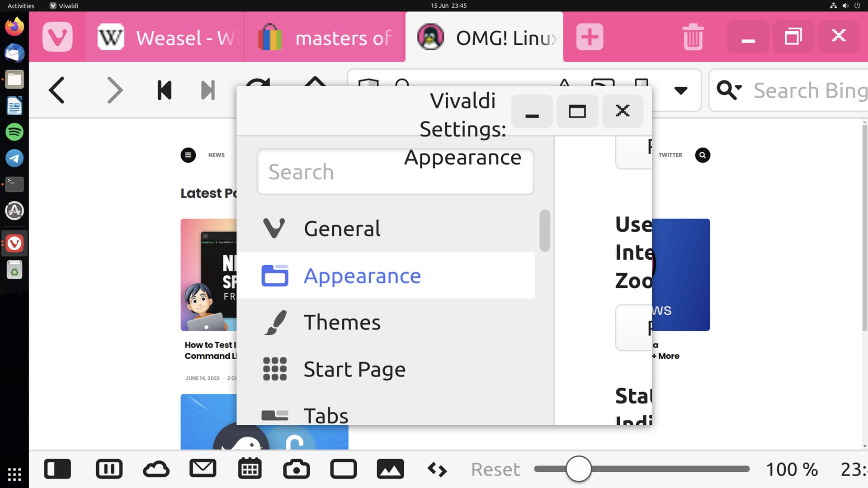Open the mail envelope icon
The height and width of the screenshot is (488, 868).
[203, 469]
